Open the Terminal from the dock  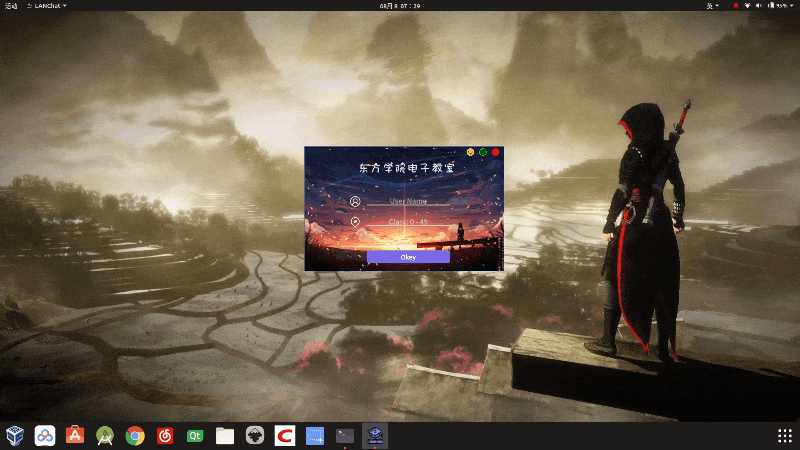coord(345,436)
